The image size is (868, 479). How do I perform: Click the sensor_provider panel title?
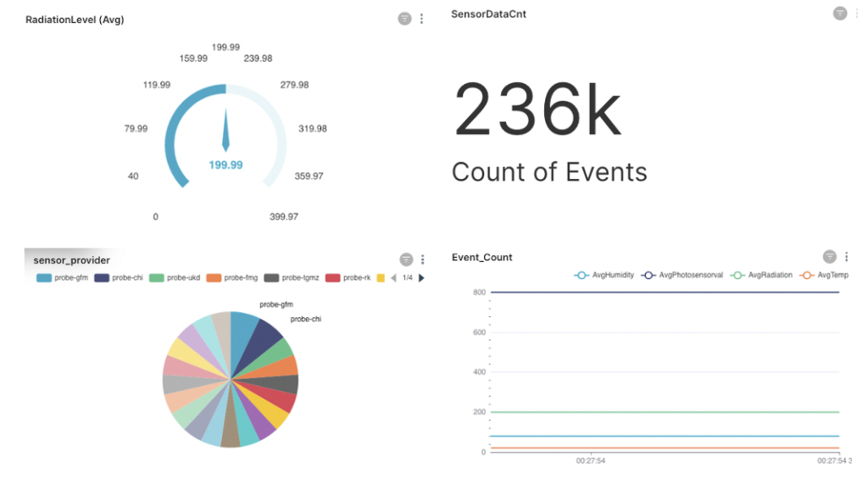point(71,260)
